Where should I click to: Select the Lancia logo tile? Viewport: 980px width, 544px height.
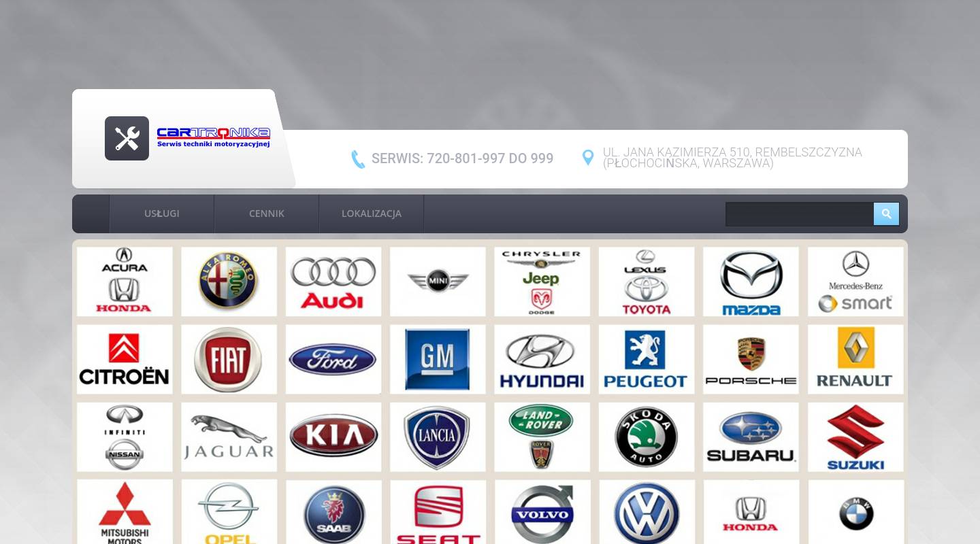[x=438, y=437]
